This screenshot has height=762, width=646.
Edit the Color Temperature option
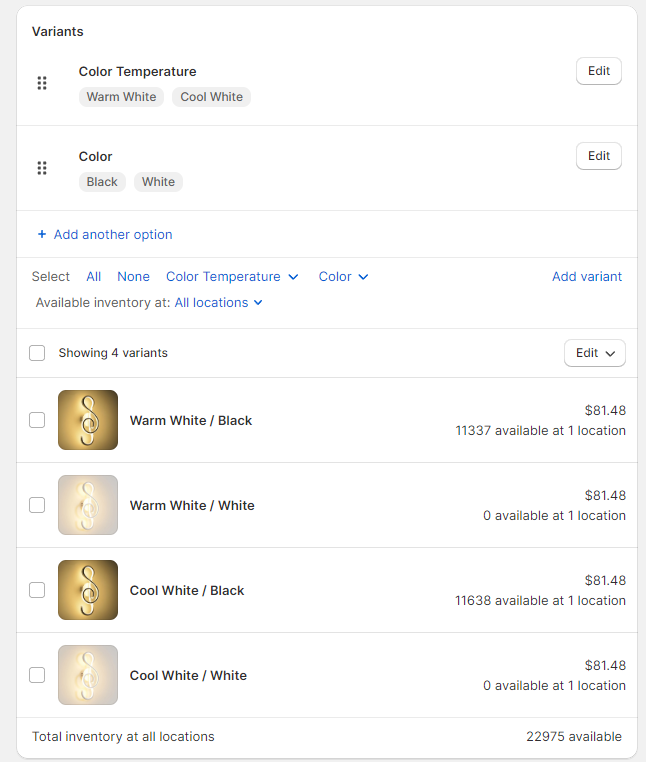pos(599,71)
